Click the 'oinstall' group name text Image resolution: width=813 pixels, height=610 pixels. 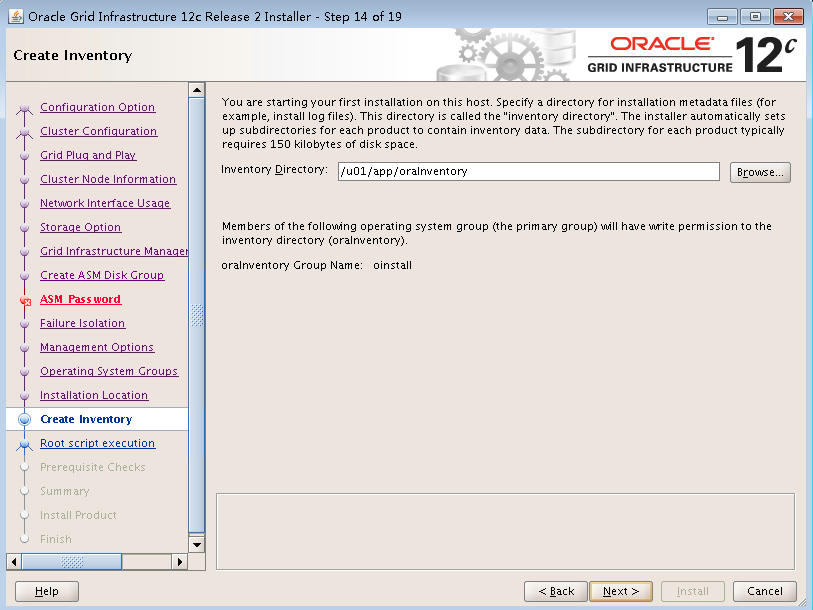click(x=393, y=266)
